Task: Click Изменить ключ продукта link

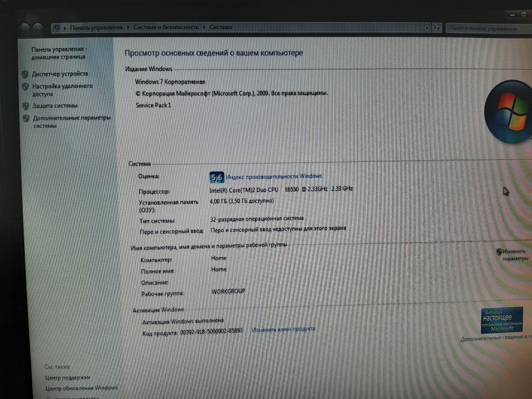Action: point(283,329)
